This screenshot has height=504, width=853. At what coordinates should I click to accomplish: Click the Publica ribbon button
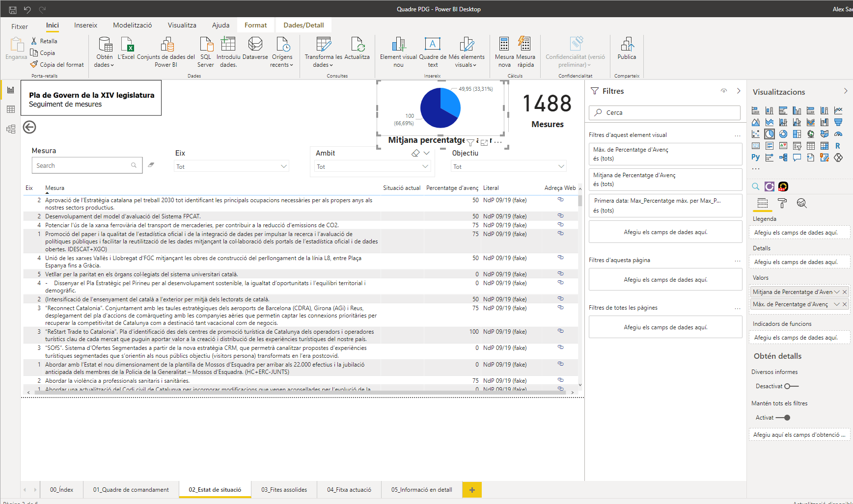coord(627,48)
